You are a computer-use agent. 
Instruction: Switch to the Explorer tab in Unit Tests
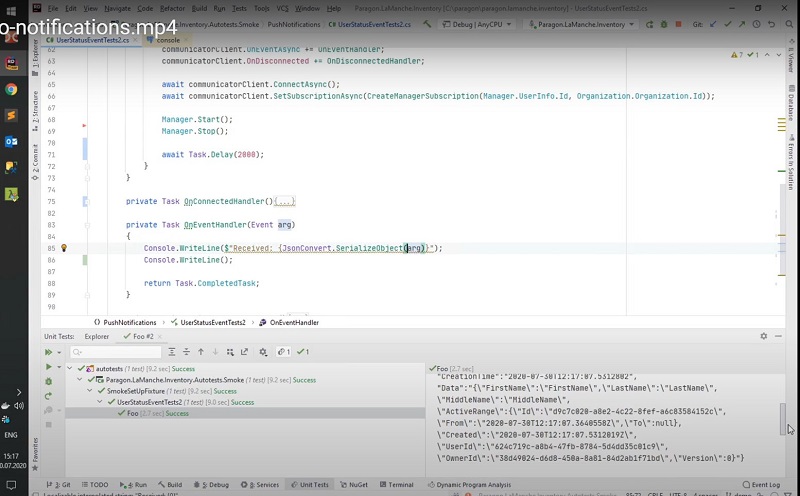click(96, 337)
